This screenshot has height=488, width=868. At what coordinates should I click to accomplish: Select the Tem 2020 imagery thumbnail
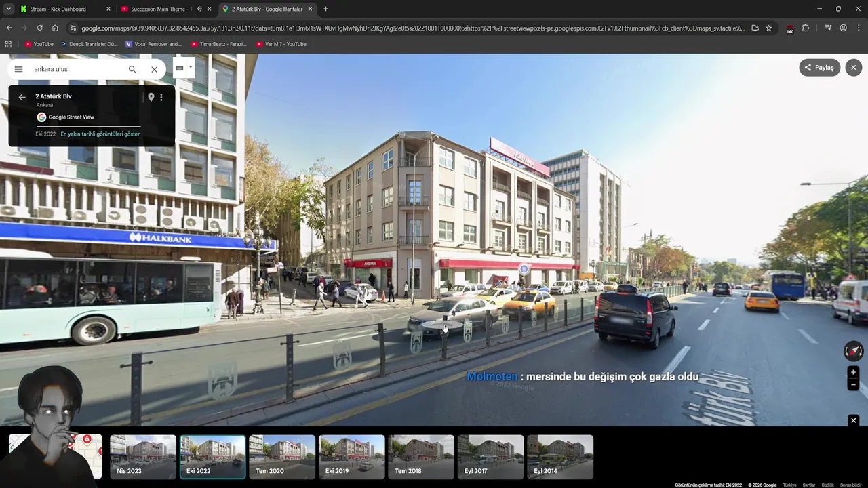pyautogui.click(x=282, y=457)
